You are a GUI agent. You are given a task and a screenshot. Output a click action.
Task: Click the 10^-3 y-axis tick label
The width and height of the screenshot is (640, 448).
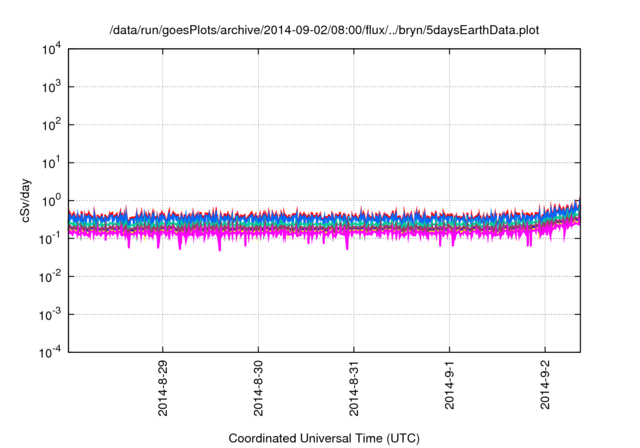coord(50,315)
